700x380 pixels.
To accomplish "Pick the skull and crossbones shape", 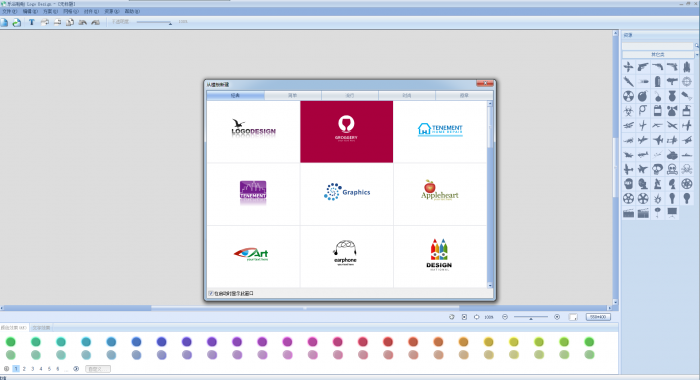I will point(687,169).
